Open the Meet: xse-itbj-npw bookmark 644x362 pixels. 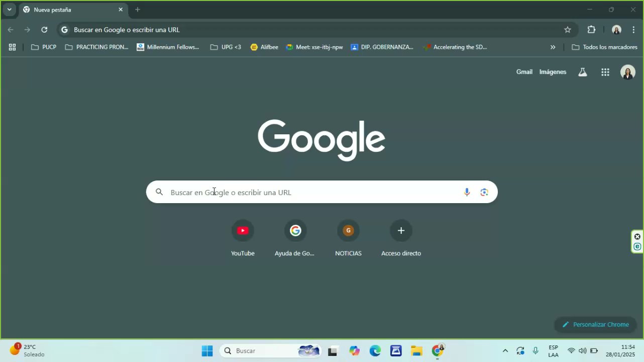314,47
